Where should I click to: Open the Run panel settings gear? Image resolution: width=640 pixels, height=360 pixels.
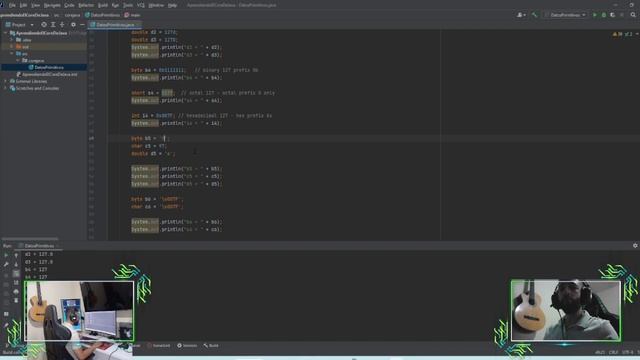(x=635, y=246)
